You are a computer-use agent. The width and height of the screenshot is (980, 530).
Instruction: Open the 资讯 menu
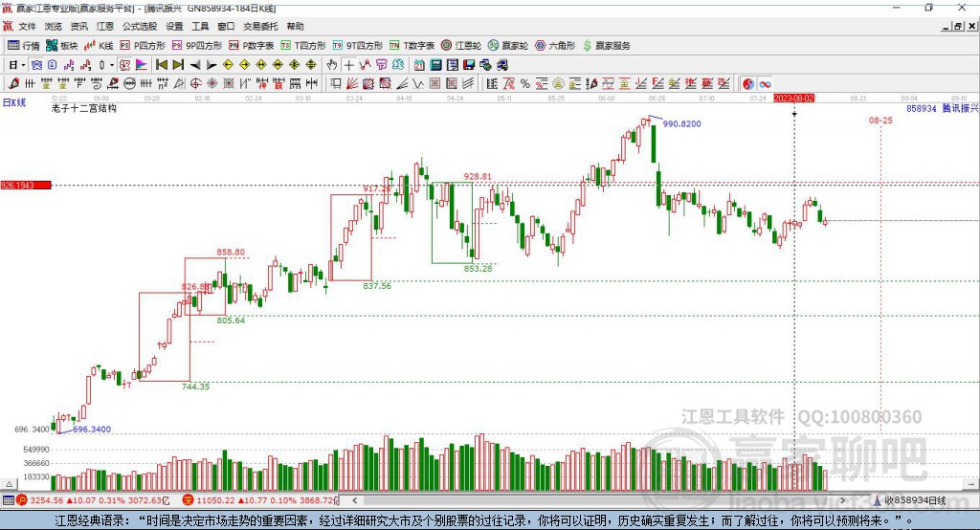coord(78,26)
